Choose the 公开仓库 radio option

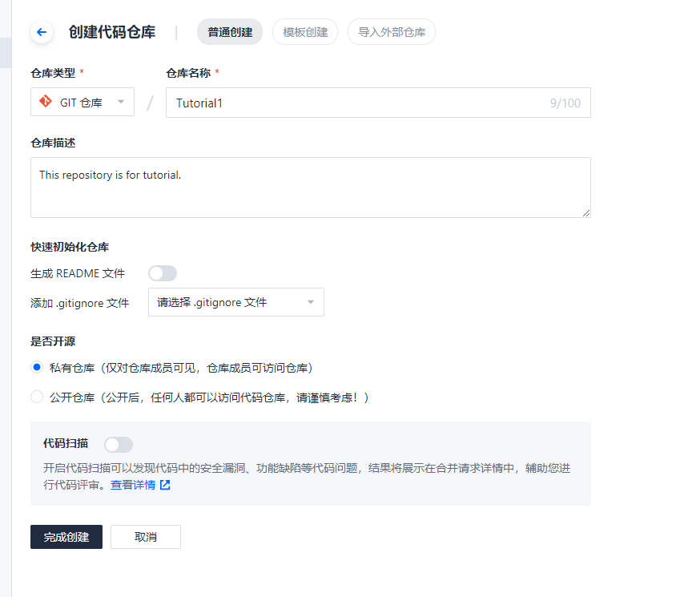tap(37, 397)
